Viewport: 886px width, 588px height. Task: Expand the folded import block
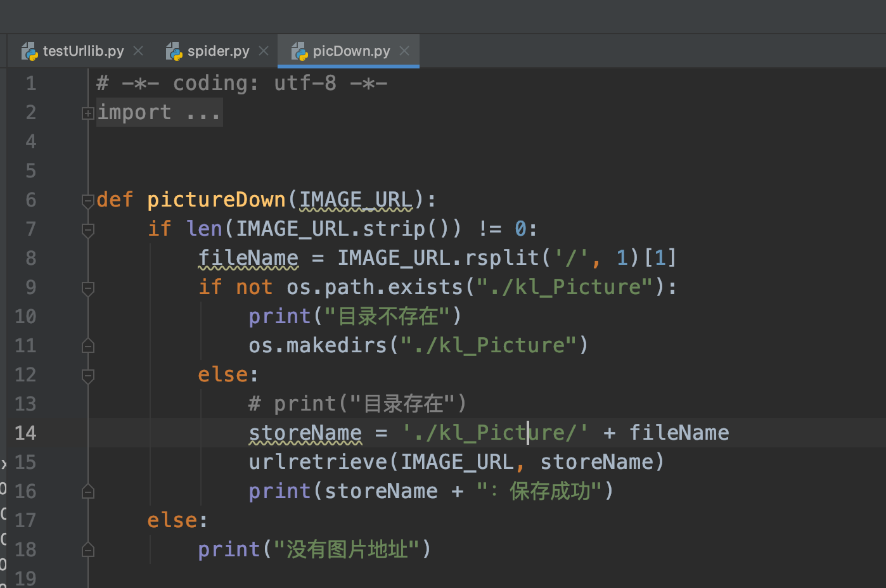(x=88, y=113)
